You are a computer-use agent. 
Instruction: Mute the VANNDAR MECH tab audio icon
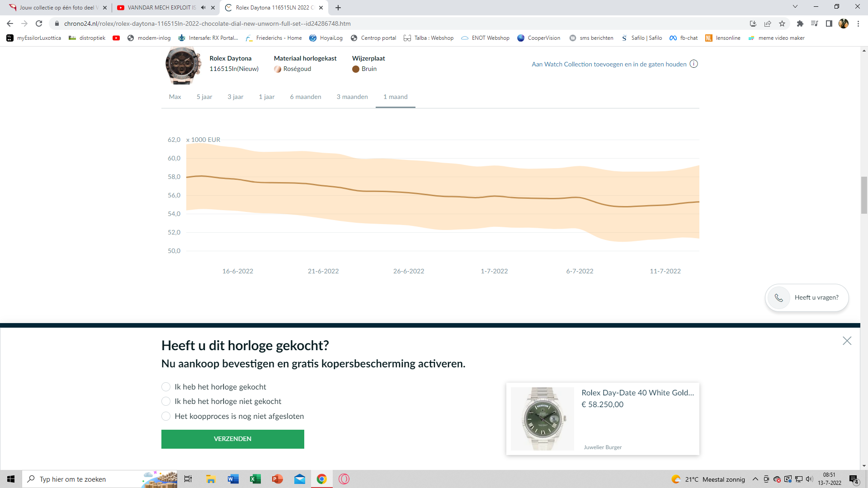[203, 8]
